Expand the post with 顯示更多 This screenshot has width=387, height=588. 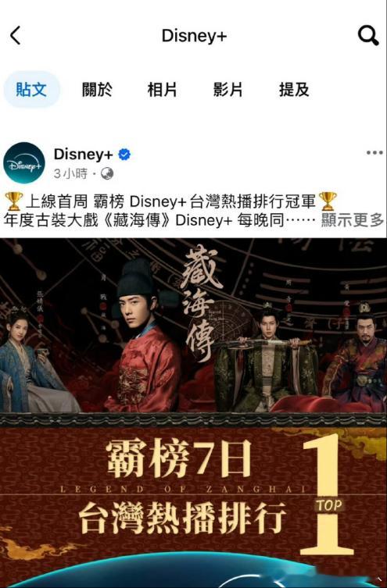tap(353, 220)
